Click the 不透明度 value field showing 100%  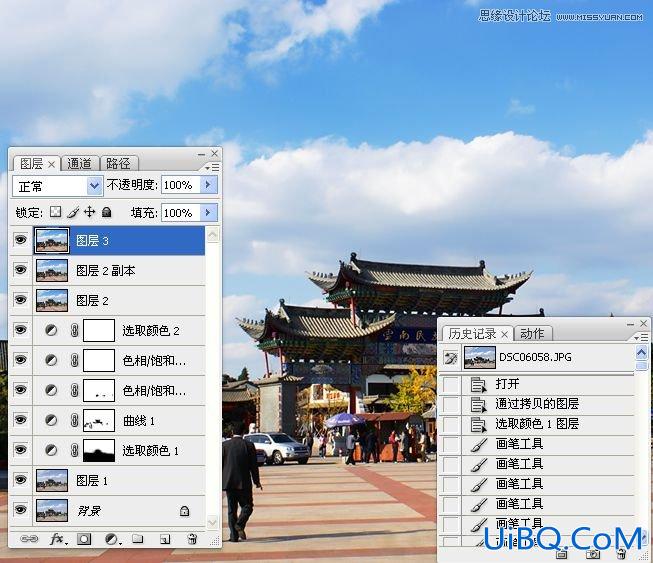tap(181, 185)
